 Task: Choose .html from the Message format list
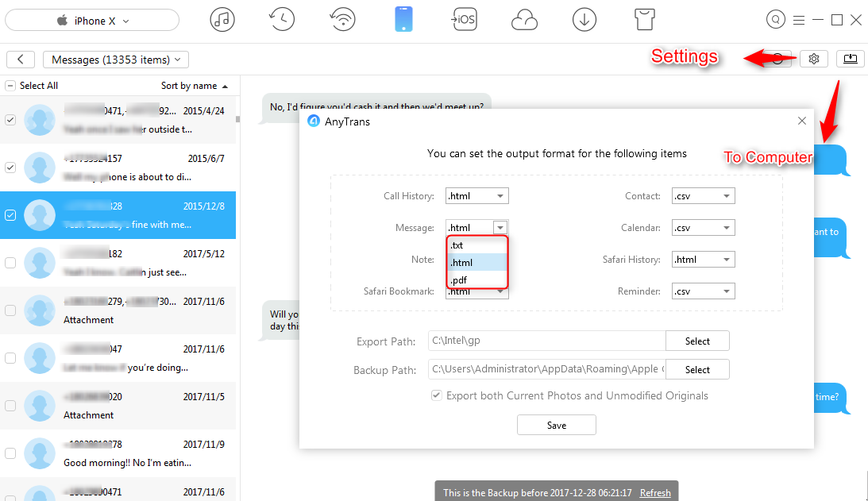(477, 262)
